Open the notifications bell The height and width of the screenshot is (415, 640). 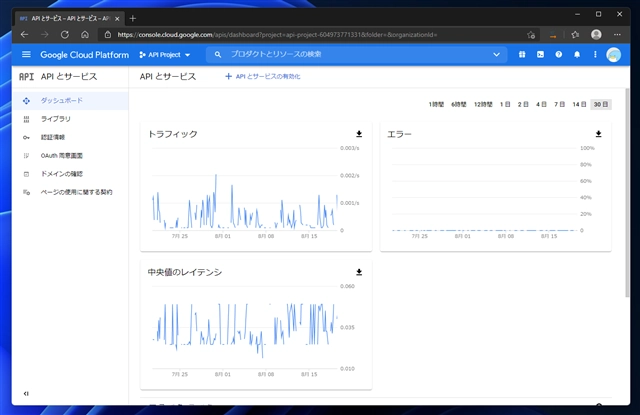pos(577,54)
